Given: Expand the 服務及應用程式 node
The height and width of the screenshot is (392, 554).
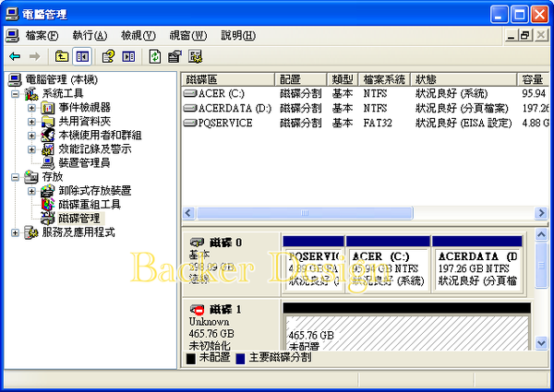Looking at the screenshot, I should coord(15,232).
